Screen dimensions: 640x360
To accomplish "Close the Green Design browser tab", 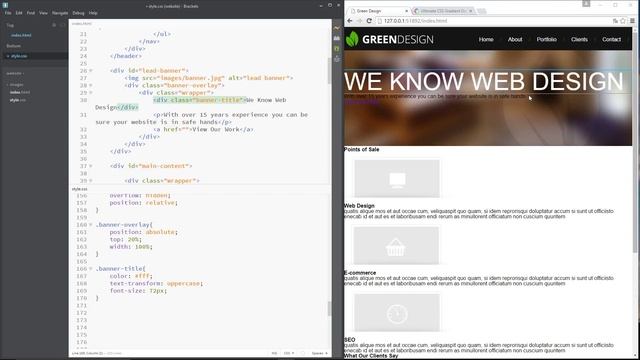I will [407, 11].
